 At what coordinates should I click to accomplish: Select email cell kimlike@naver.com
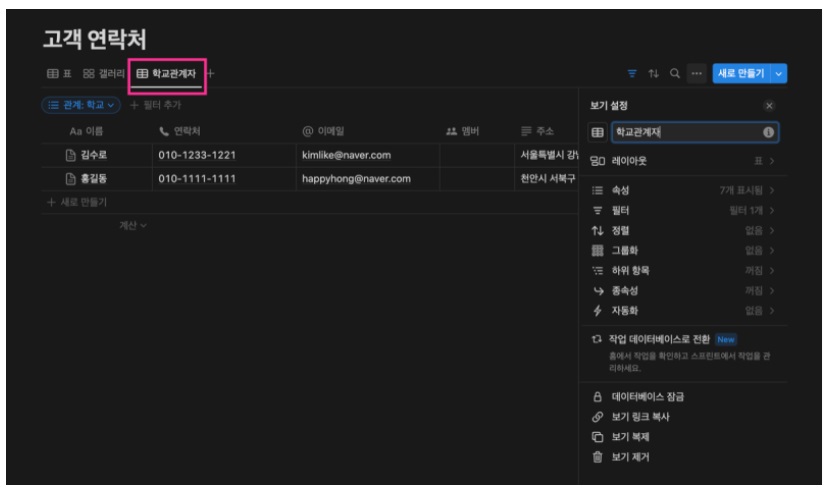click(368, 155)
